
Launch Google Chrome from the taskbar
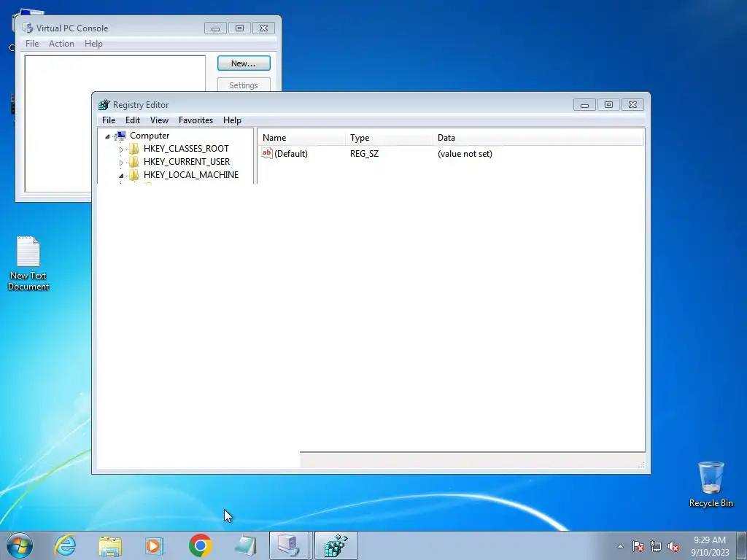click(200, 545)
